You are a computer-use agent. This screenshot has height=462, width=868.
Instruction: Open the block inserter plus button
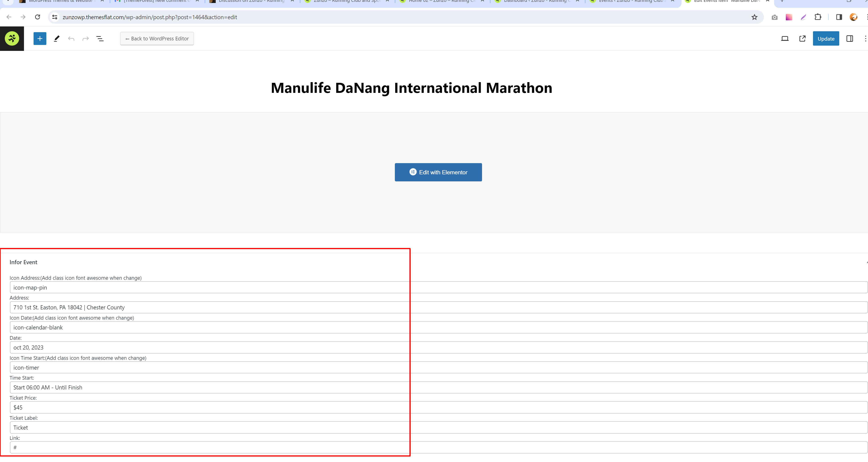click(x=40, y=38)
